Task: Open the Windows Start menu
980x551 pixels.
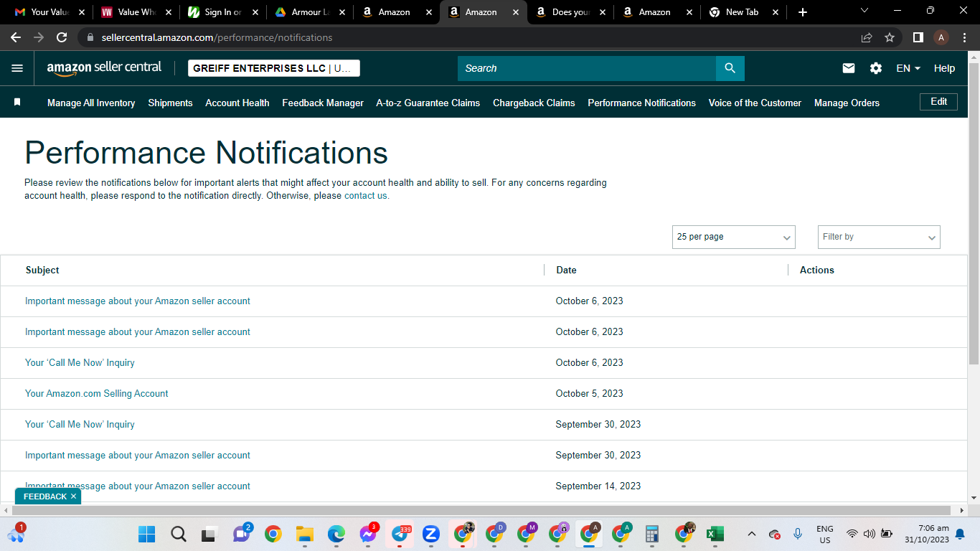Action: click(x=146, y=534)
